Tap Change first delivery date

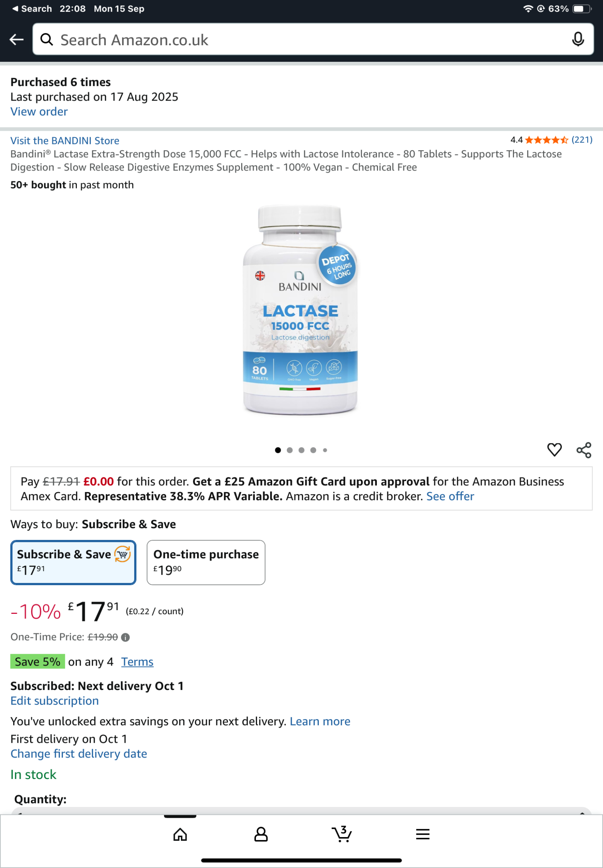(x=79, y=753)
